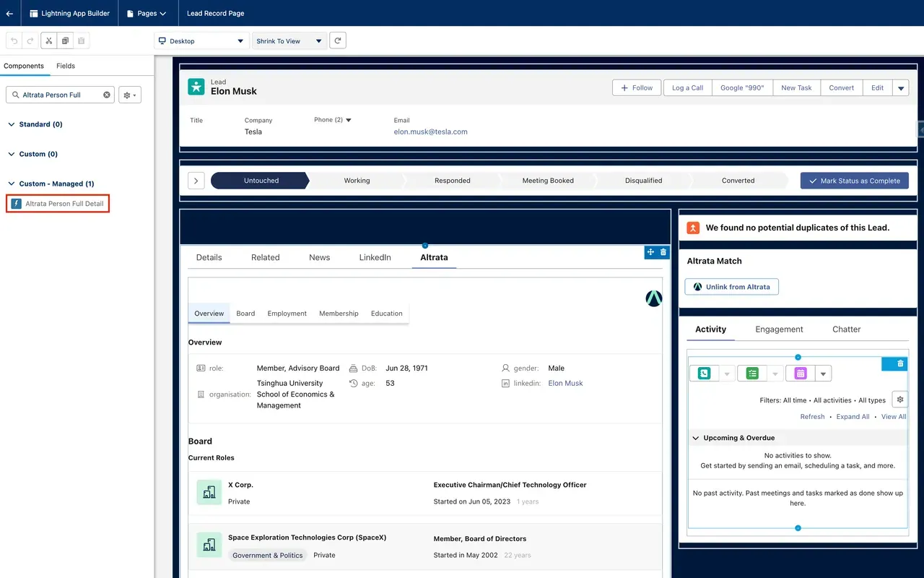Select the Untouched status stage
The width and height of the screenshot is (924, 578).
[x=260, y=181]
